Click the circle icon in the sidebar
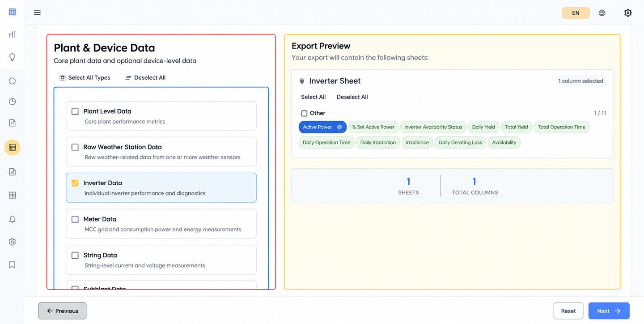Viewport: 644px width, 324px height. (12, 81)
